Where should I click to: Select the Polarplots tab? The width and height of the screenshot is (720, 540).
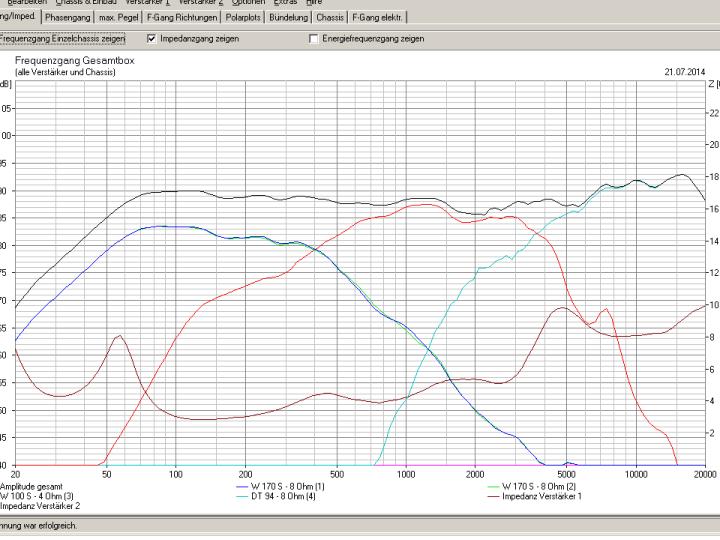pos(245,18)
